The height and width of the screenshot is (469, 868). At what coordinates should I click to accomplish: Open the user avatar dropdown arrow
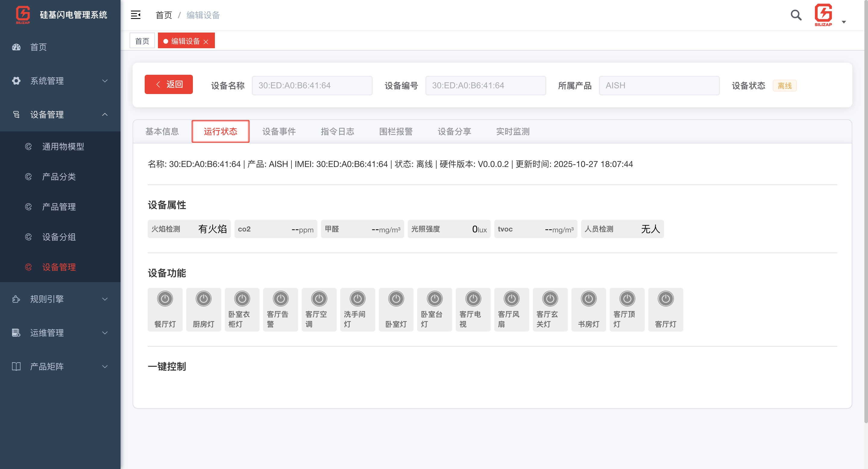click(x=844, y=22)
